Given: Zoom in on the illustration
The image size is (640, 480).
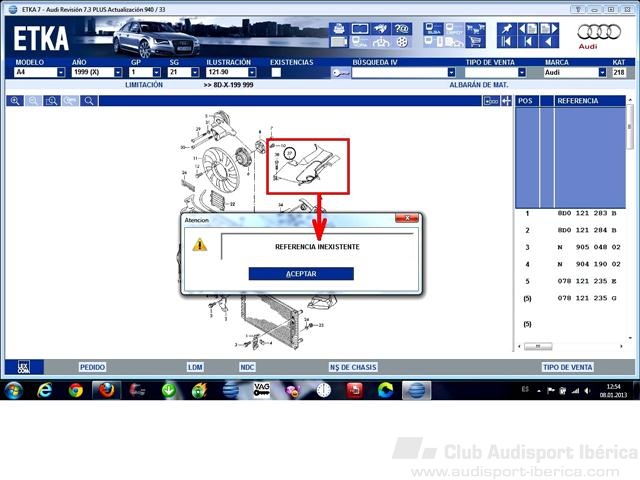Looking at the screenshot, I should tap(15, 101).
